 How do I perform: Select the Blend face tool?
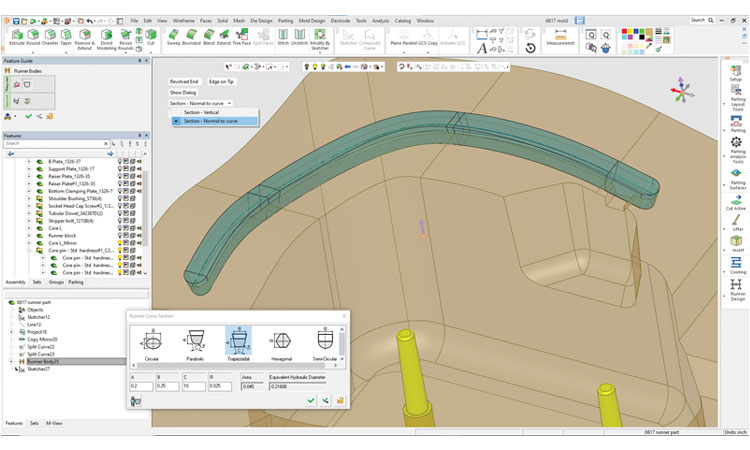pyautogui.click(x=209, y=37)
